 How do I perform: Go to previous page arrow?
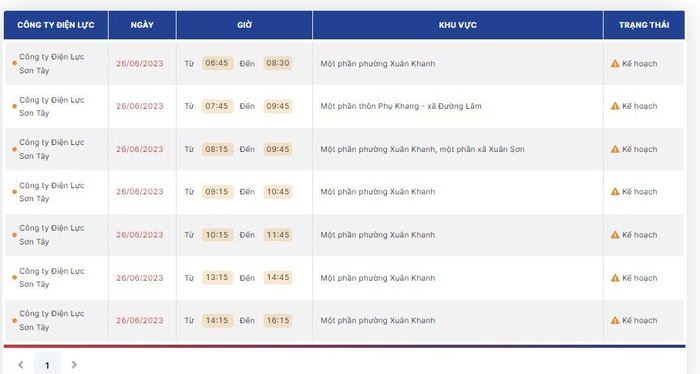(21, 365)
